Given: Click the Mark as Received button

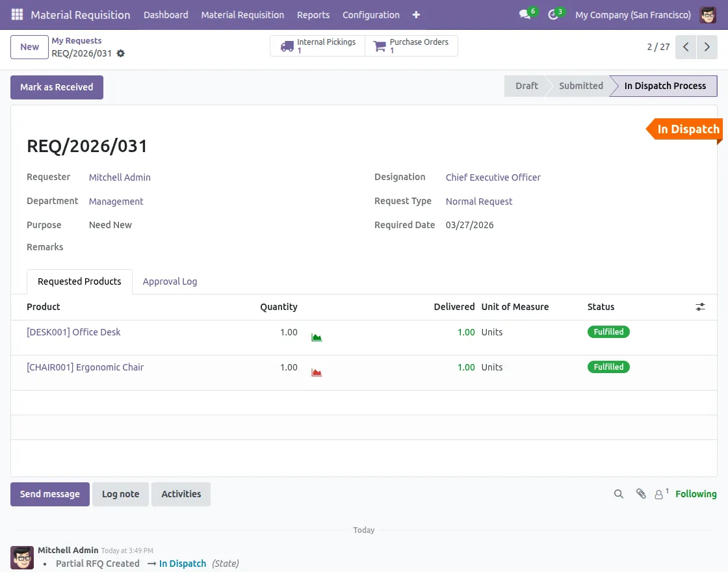Looking at the screenshot, I should click(57, 87).
